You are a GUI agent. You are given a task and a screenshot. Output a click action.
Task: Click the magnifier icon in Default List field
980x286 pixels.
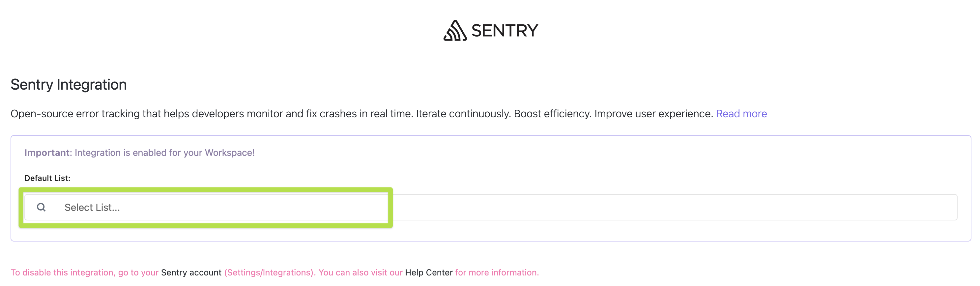[x=41, y=207]
